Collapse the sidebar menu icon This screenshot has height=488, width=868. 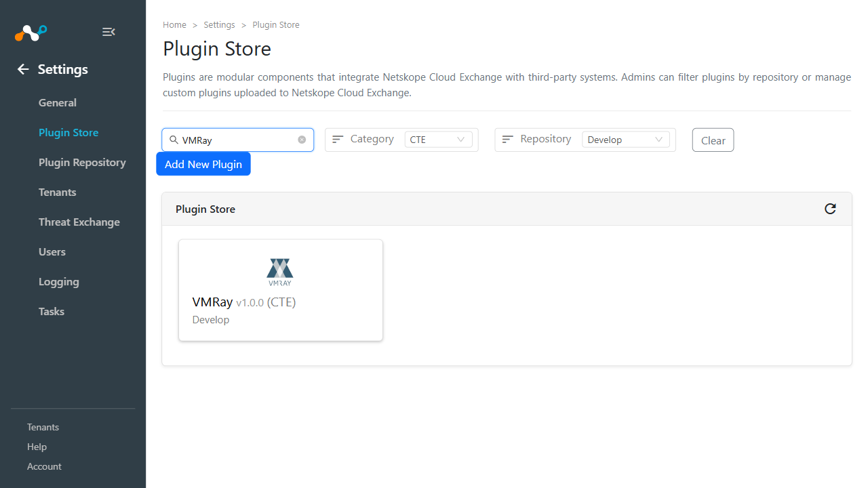point(108,32)
